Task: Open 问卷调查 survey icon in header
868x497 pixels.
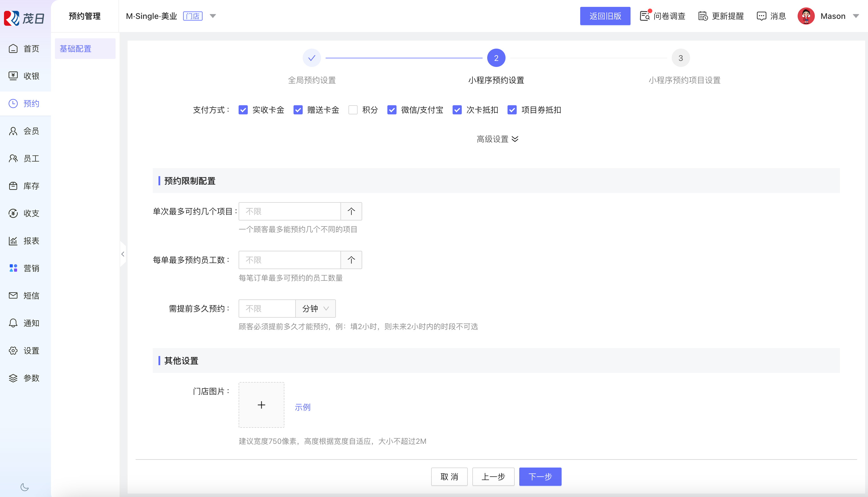Action: (x=645, y=16)
